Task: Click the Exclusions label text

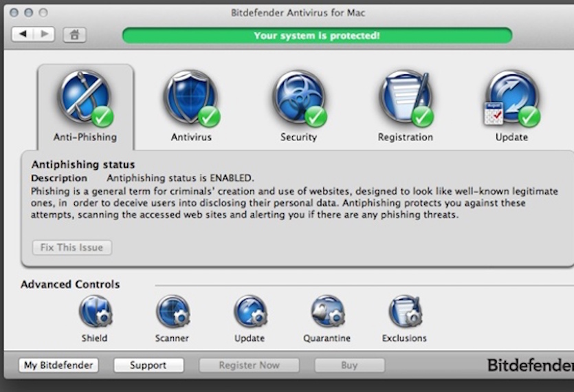Action: tap(404, 338)
